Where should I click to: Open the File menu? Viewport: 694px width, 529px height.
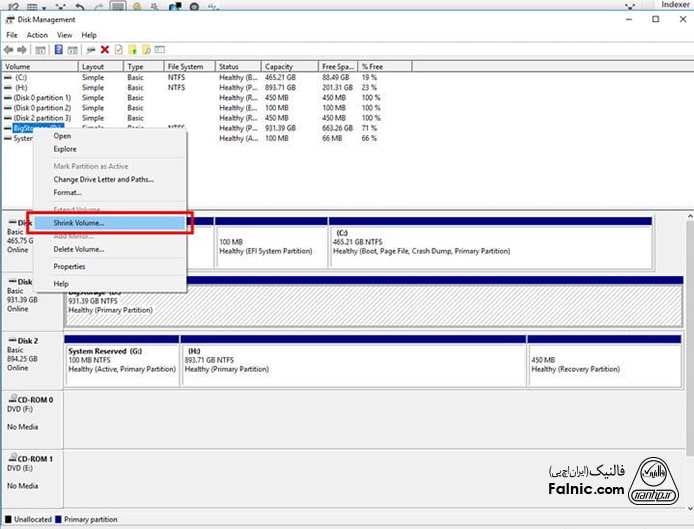(12, 35)
